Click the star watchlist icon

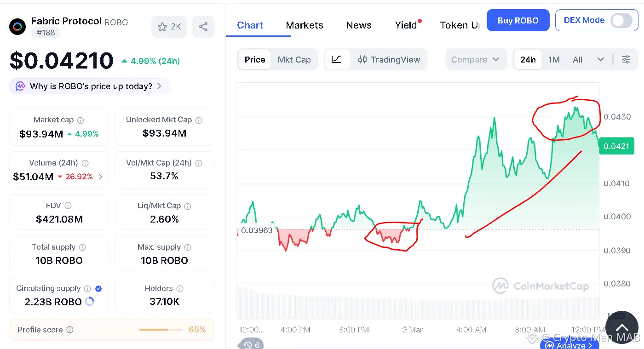162,27
